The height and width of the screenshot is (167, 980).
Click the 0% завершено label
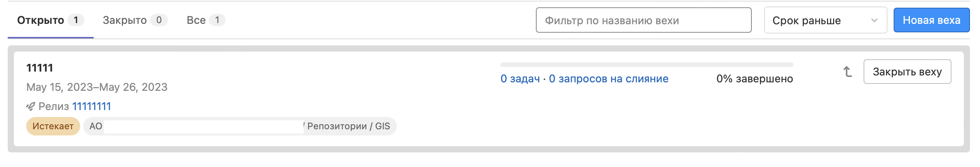(754, 79)
